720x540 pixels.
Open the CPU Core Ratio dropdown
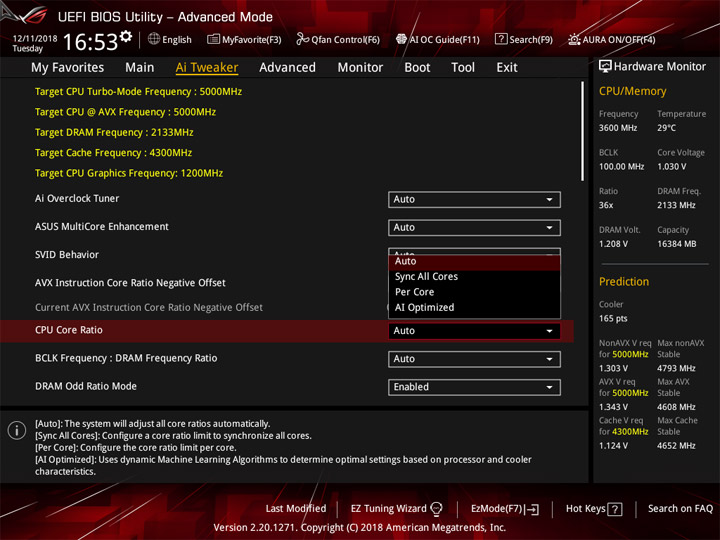click(x=474, y=331)
